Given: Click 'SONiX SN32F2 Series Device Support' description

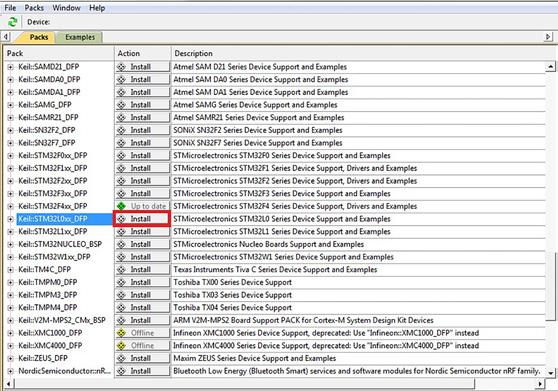Looking at the screenshot, I should point(258,130).
